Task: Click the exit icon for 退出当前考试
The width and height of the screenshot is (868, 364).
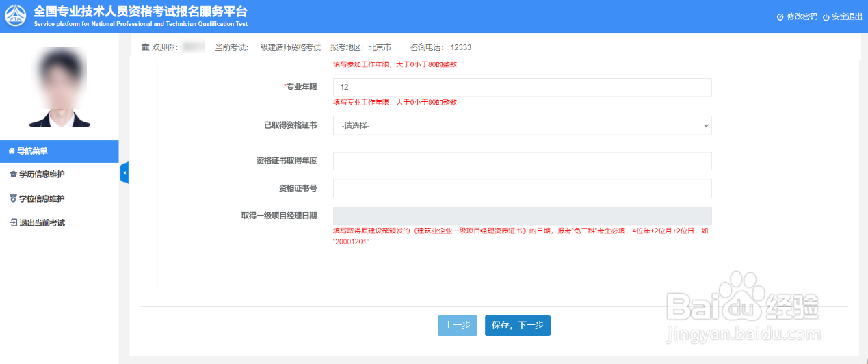Action: [x=12, y=223]
